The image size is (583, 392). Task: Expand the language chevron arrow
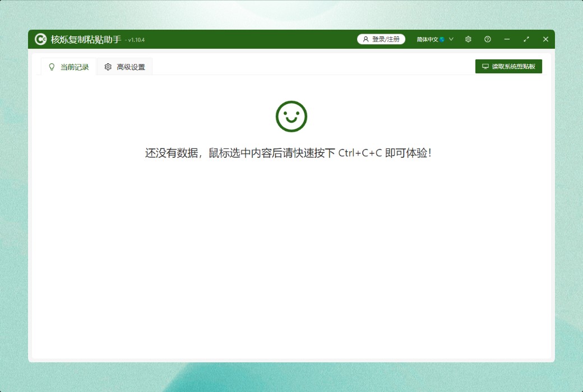click(x=451, y=39)
